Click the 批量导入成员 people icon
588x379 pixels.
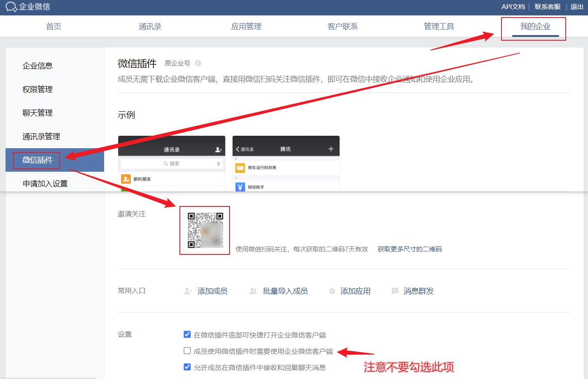[x=253, y=291]
